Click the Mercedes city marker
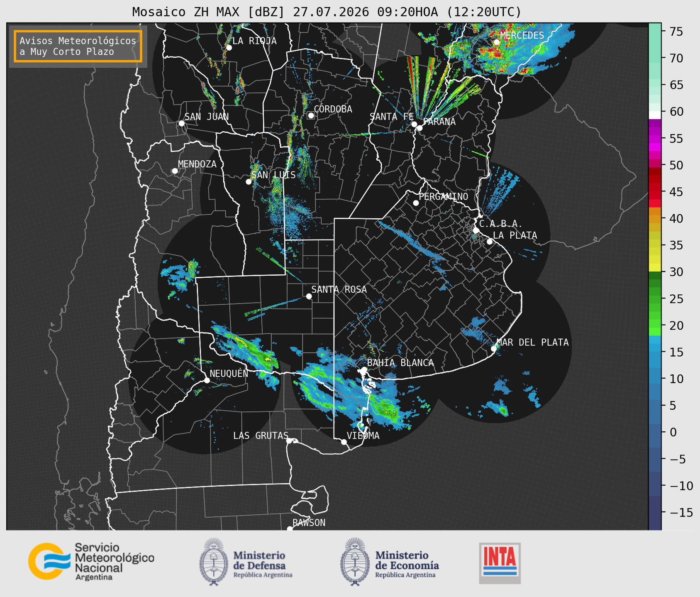The height and width of the screenshot is (597, 700). point(496,42)
